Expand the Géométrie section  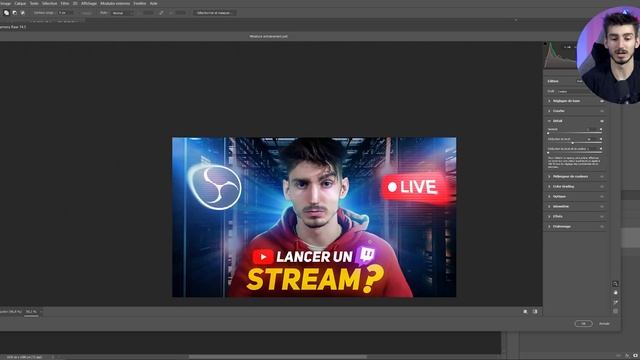click(x=549, y=207)
